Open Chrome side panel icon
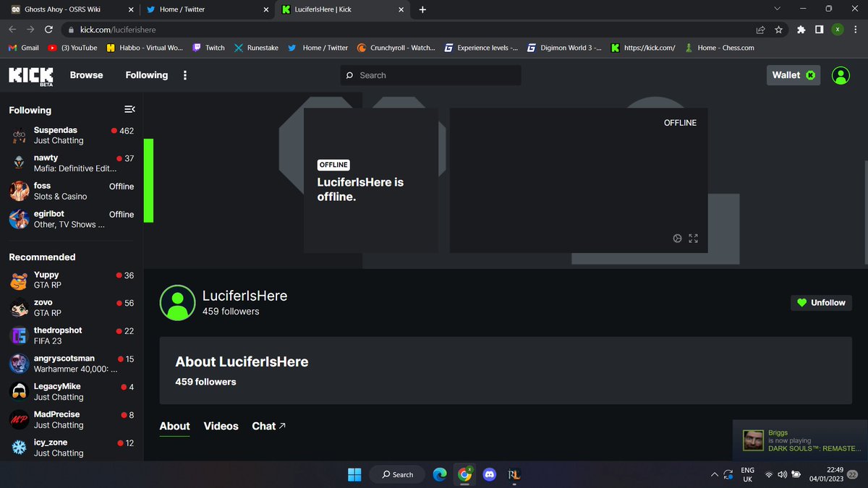868x488 pixels. pos(819,30)
